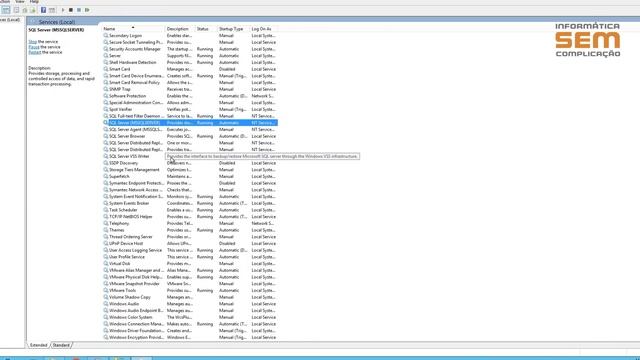Click the gear icon beside SNMP Trap
This screenshot has height=360, width=640.
coord(106,89)
